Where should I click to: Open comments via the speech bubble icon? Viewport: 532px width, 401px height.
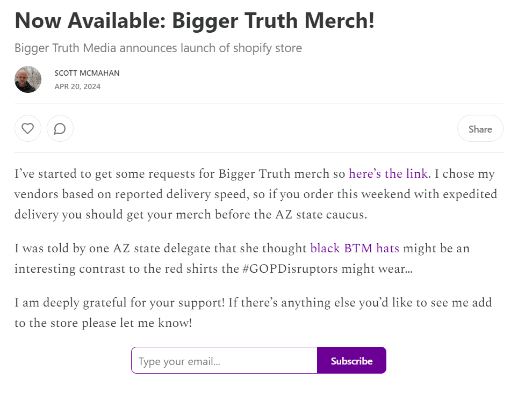[x=60, y=128]
